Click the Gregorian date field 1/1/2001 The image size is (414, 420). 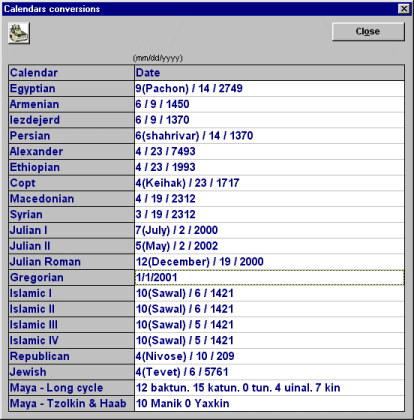pyautogui.click(x=269, y=277)
